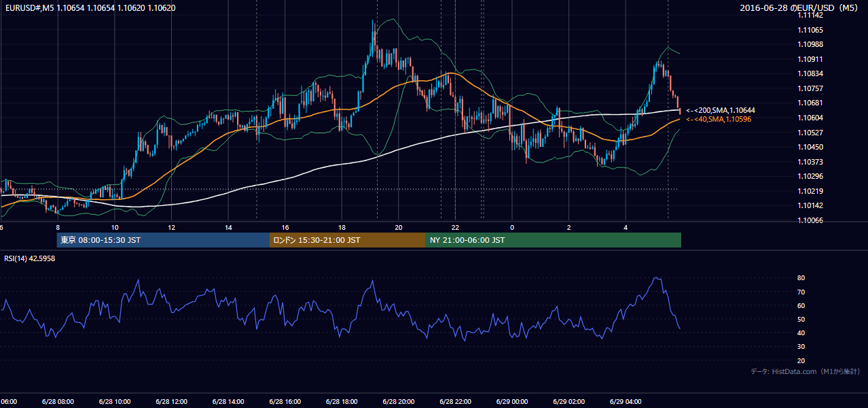
Task: Click price level 1.10142 on the axis
Action: 811,205
